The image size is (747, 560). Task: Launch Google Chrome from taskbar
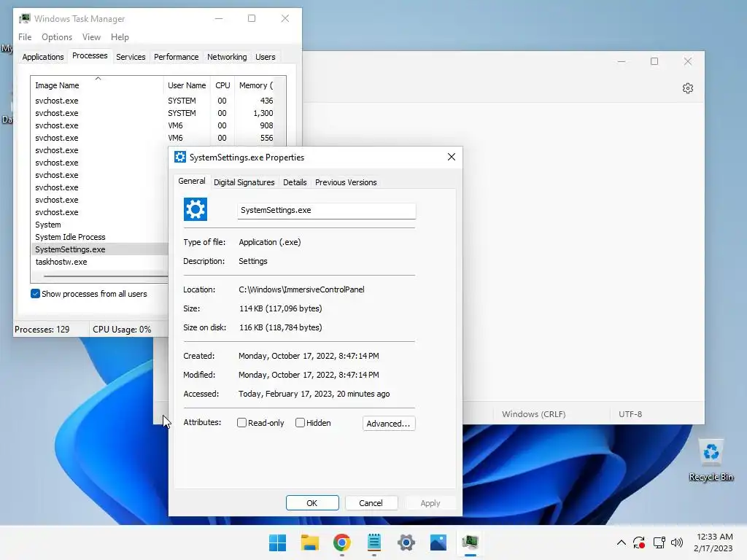click(341, 542)
